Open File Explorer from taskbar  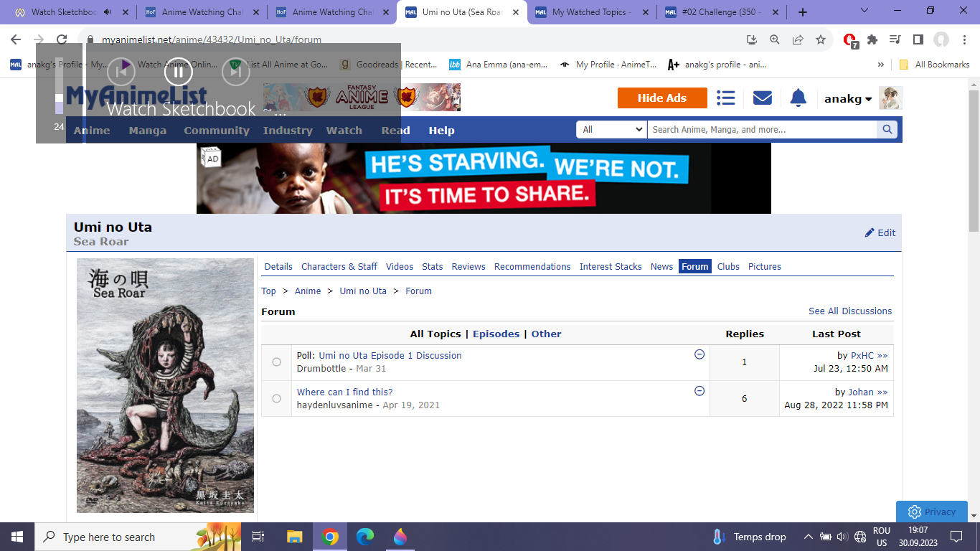coord(295,537)
